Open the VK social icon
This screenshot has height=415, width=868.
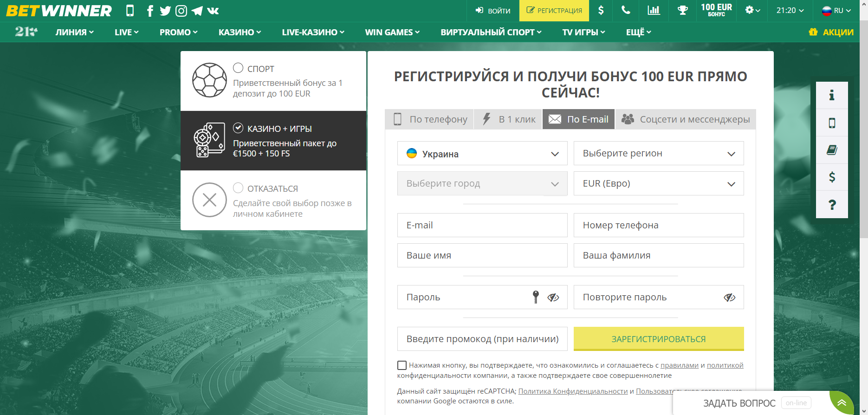(213, 11)
